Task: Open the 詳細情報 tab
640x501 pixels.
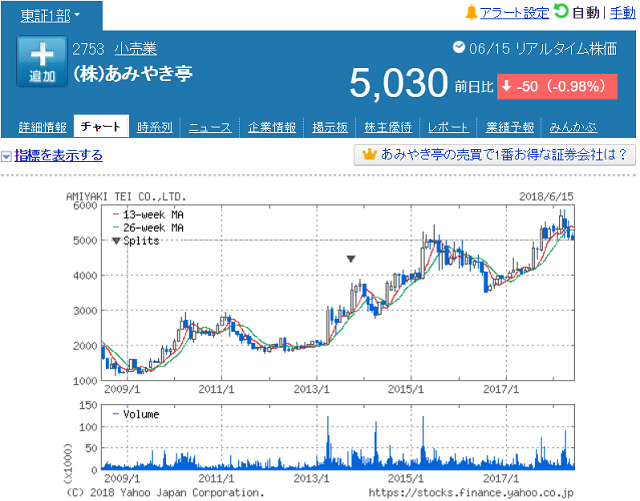Action: pyautogui.click(x=42, y=127)
